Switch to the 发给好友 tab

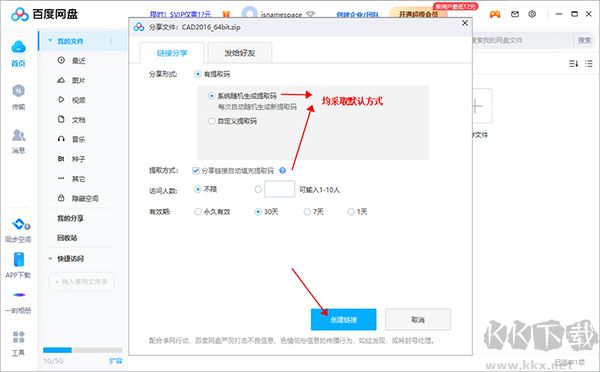240,53
